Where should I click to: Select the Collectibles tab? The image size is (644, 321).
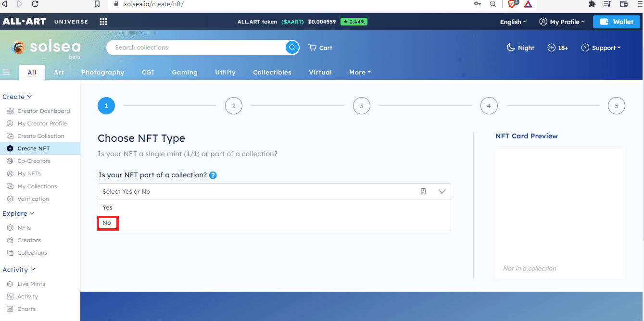click(x=272, y=72)
